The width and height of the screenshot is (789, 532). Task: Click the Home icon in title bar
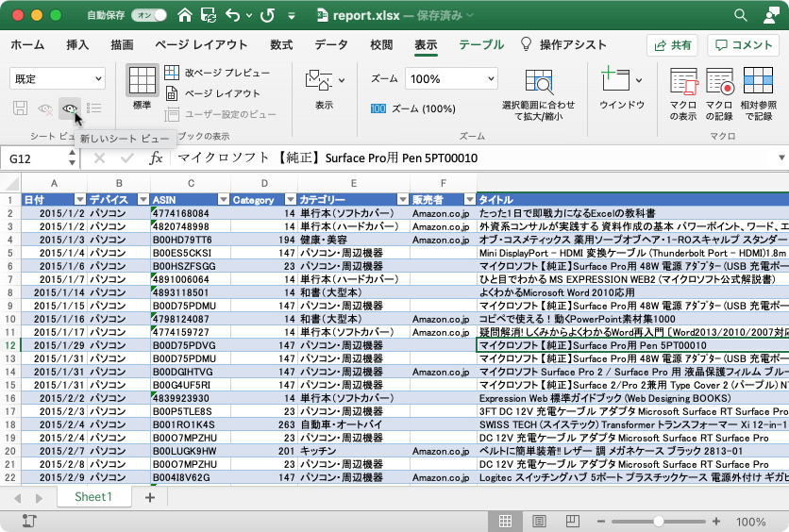(185, 15)
